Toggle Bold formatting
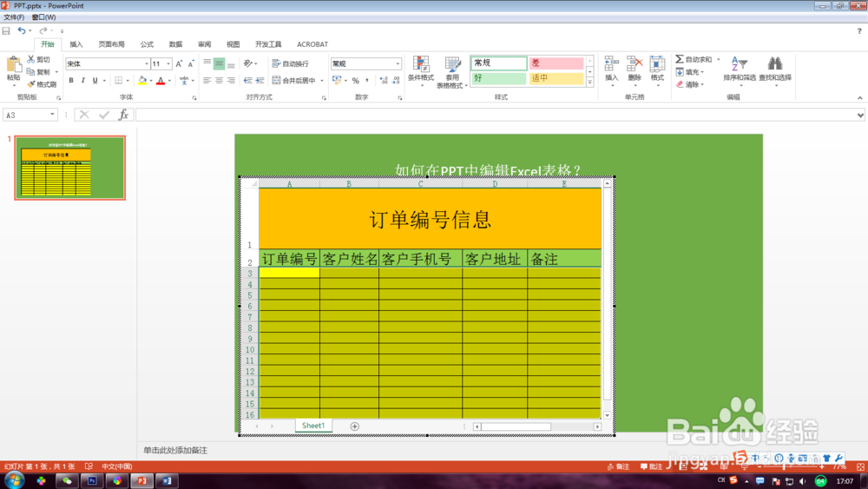868x489 pixels. tap(71, 80)
